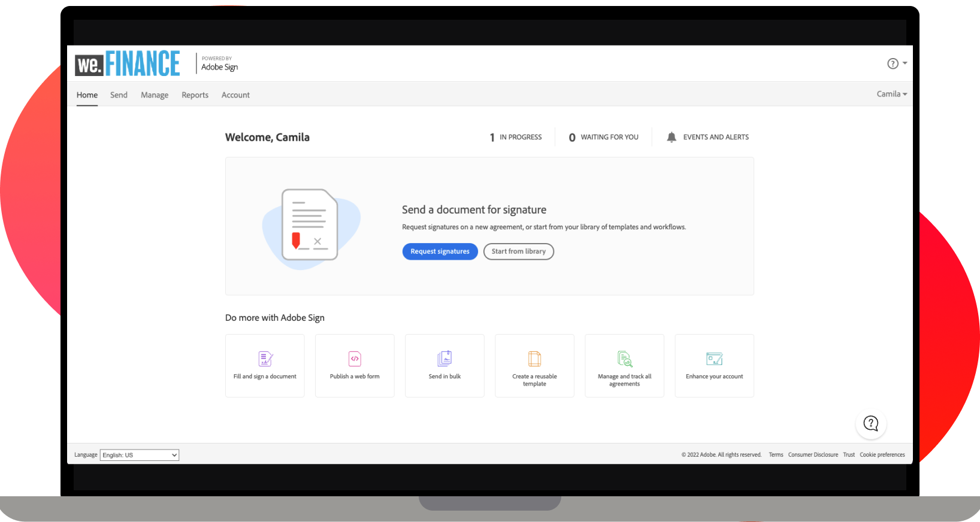Click the Send in bulk icon
Image resolution: width=980 pixels, height=522 pixels.
444,359
